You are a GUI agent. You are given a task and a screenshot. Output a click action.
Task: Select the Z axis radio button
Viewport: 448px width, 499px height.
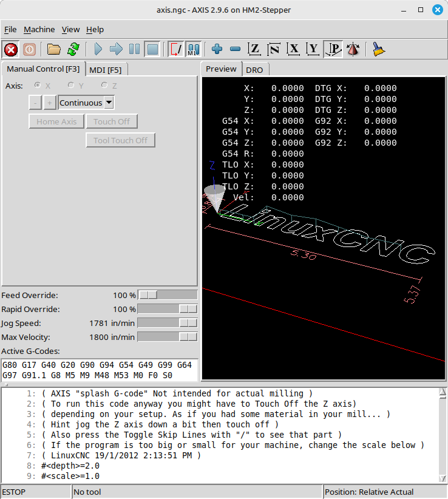tap(105, 86)
